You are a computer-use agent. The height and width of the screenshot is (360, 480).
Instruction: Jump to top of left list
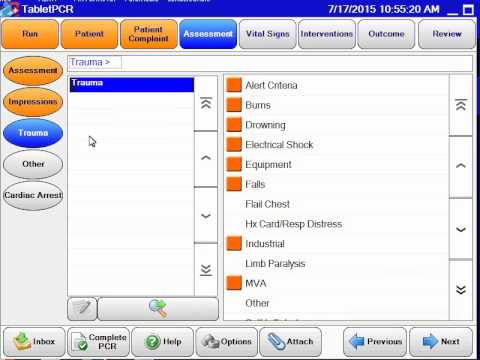tap(206, 103)
